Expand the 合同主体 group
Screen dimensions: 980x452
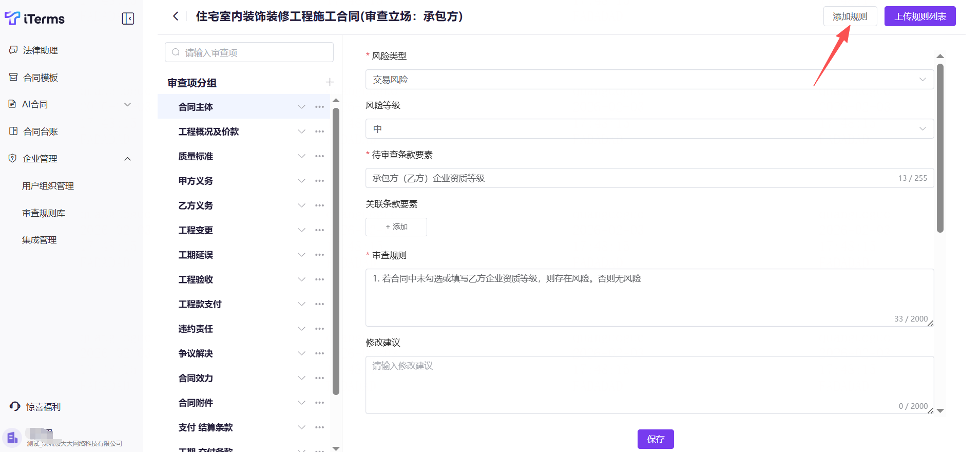point(301,107)
